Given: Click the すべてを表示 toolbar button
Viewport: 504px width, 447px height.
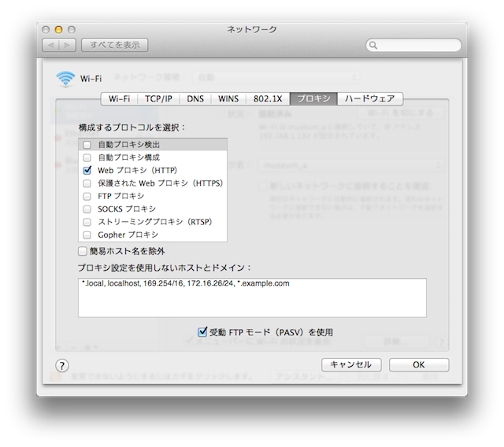Looking at the screenshot, I should pyautogui.click(x=114, y=46).
